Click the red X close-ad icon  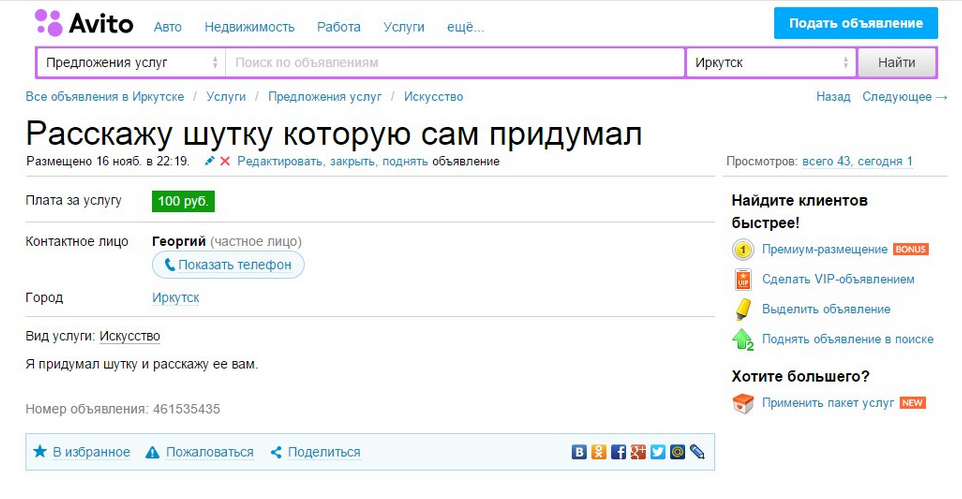[x=225, y=161]
